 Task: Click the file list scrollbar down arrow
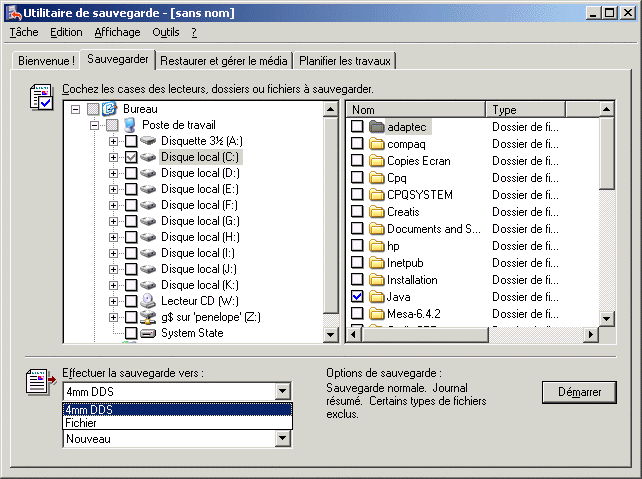coord(606,318)
